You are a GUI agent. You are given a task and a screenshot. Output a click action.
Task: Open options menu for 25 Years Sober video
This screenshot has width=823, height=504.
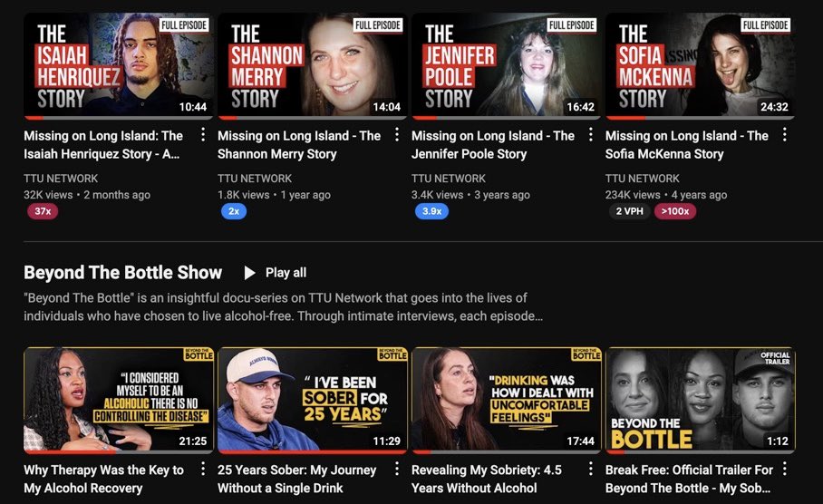[397, 469]
